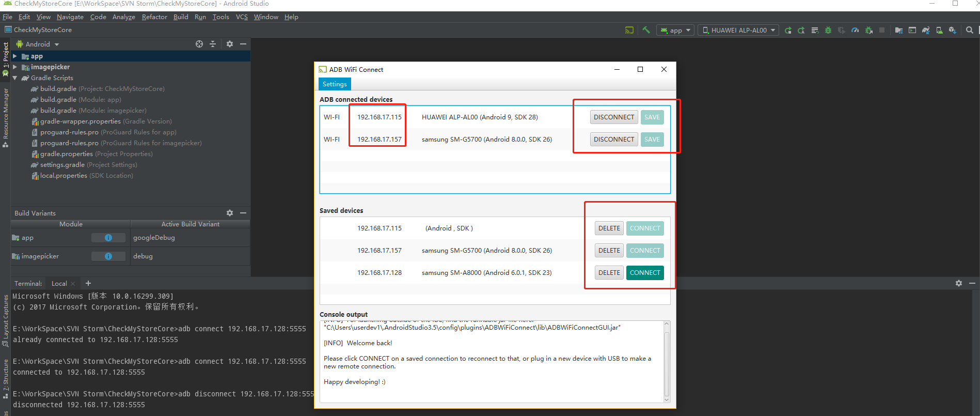Click the info icon for imagepicker module
The image size is (980, 416).
pyautogui.click(x=108, y=256)
